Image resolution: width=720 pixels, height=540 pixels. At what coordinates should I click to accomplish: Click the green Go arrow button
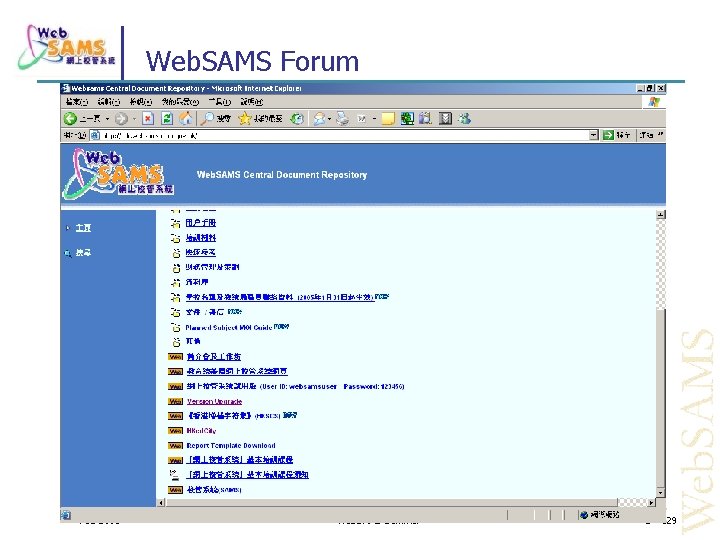[x=608, y=135]
